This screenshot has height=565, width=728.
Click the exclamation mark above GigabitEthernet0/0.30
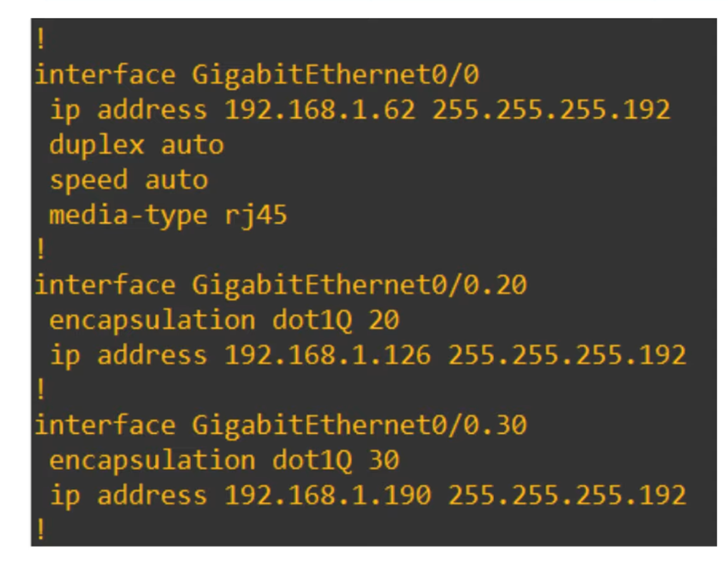tap(41, 390)
